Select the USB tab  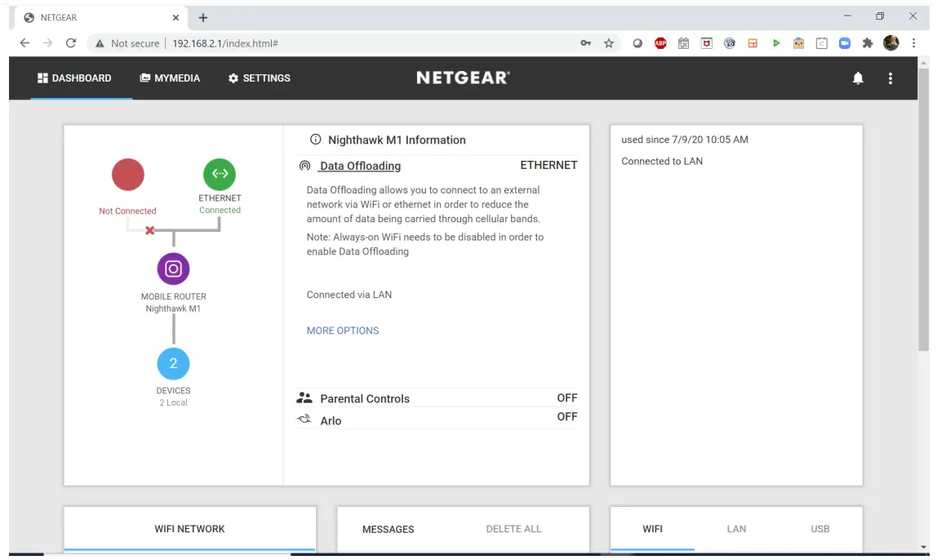(x=819, y=529)
